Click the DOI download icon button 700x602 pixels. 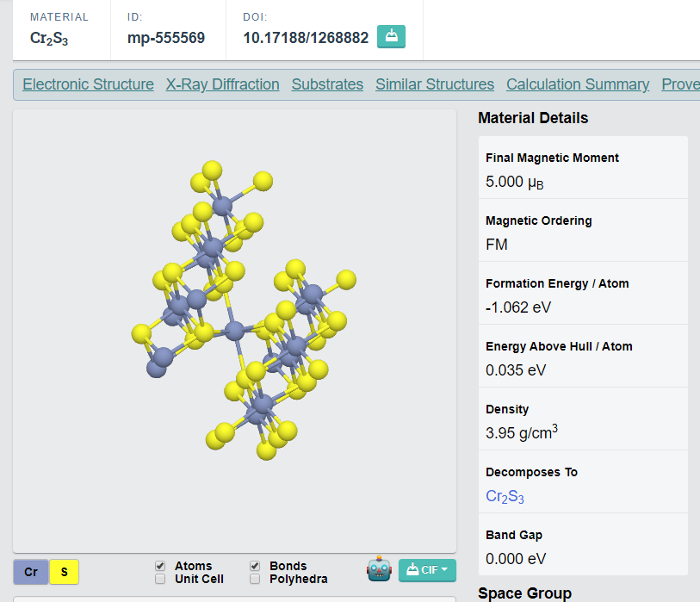391,37
